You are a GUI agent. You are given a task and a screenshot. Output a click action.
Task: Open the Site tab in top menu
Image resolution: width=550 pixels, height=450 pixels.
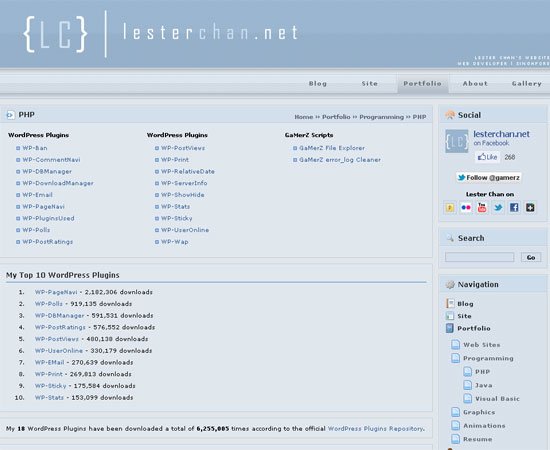click(370, 83)
